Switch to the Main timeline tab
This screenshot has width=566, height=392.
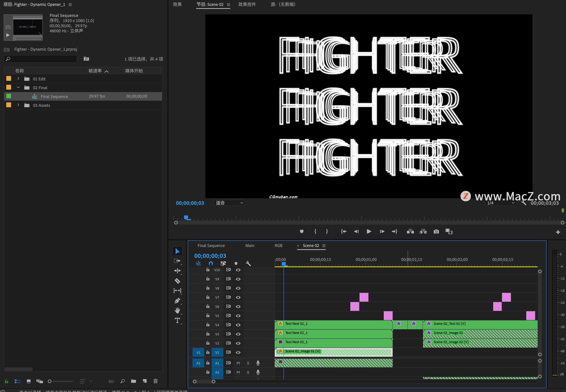pyautogui.click(x=250, y=246)
